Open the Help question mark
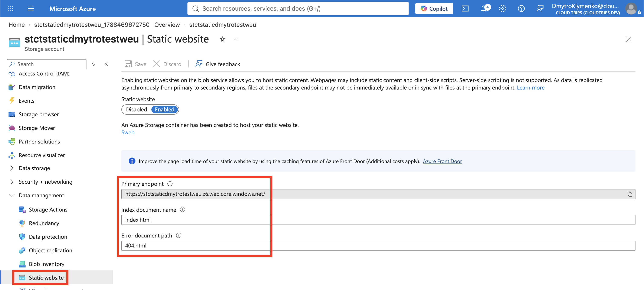The height and width of the screenshot is (290, 644). [521, 9]
